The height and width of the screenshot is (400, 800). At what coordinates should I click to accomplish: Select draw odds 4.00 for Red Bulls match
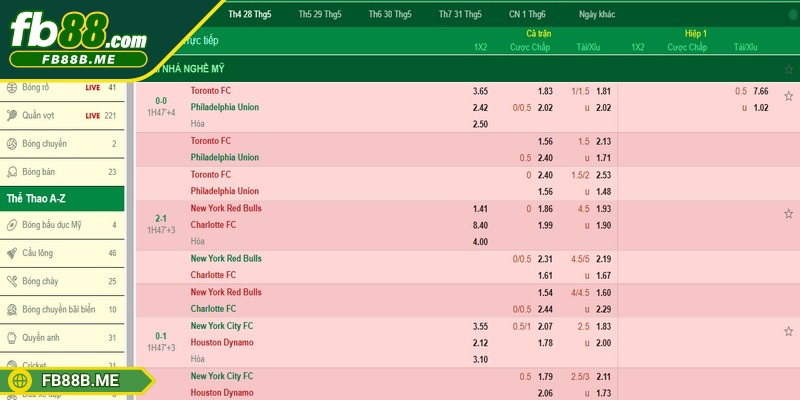pyautogui.click(x=480, y=242)
